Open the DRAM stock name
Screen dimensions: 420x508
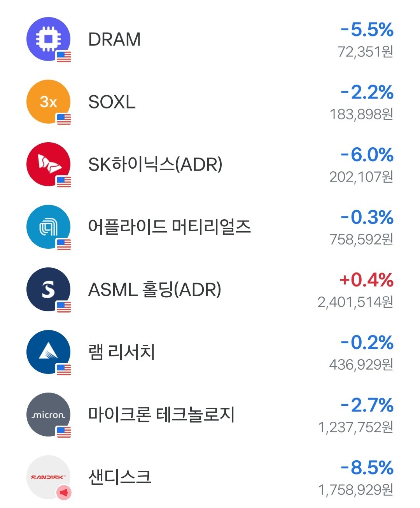pos(114,39)
